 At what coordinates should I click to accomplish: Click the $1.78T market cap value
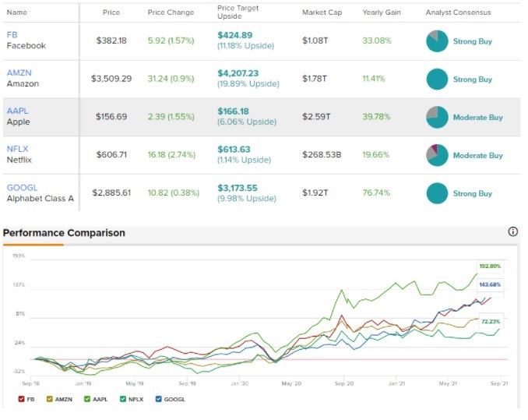tap(314, 79)
